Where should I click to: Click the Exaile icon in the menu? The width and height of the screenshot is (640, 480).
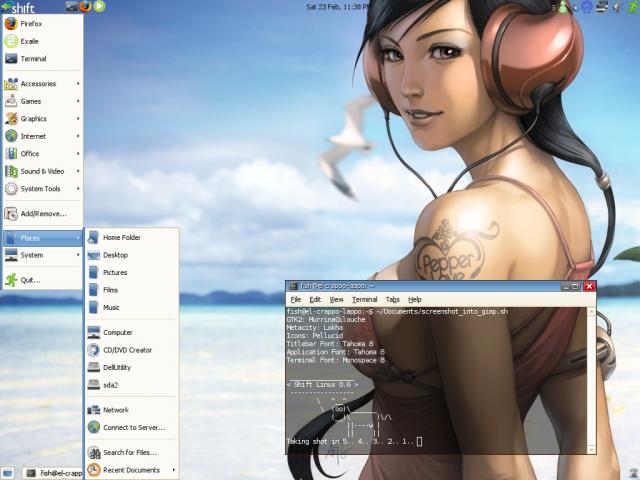(11, 41)
